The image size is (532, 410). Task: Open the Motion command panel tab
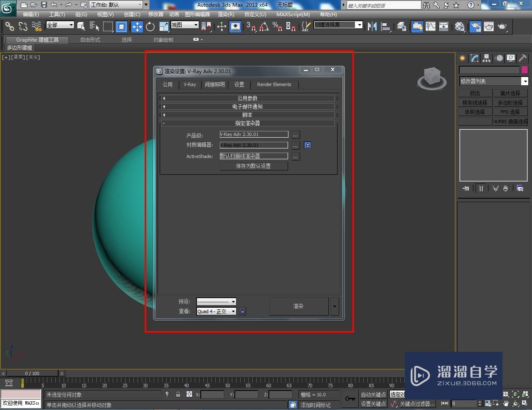[x=499, y=58]
